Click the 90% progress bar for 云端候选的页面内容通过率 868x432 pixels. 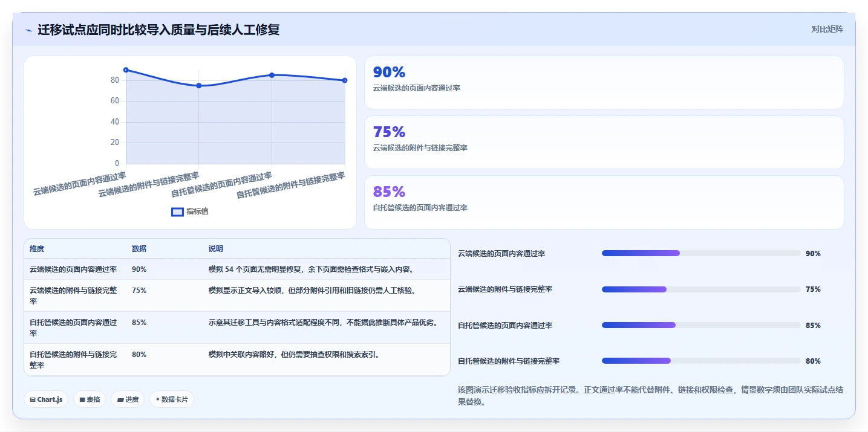coord(701,253)
